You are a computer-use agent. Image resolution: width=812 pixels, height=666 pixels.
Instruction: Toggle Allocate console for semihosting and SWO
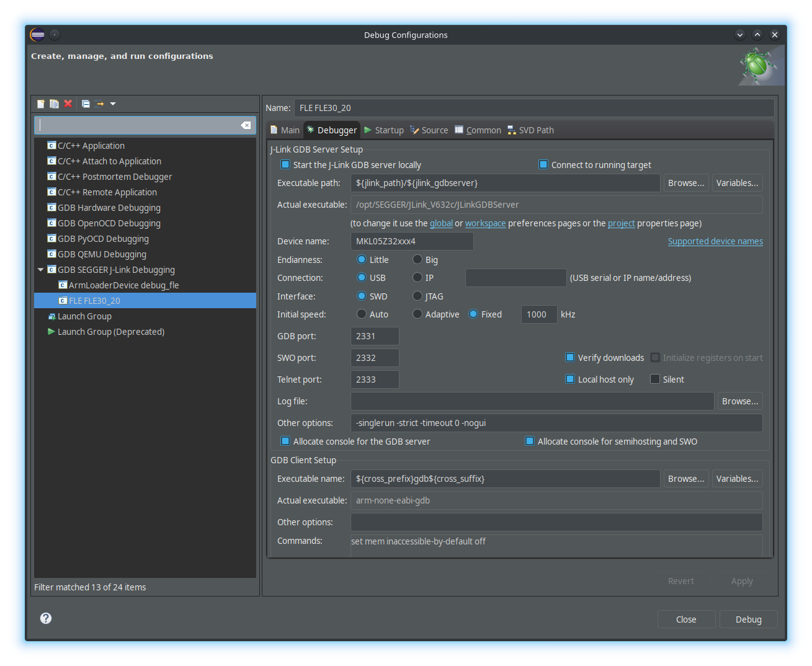[x=530, y=442]
